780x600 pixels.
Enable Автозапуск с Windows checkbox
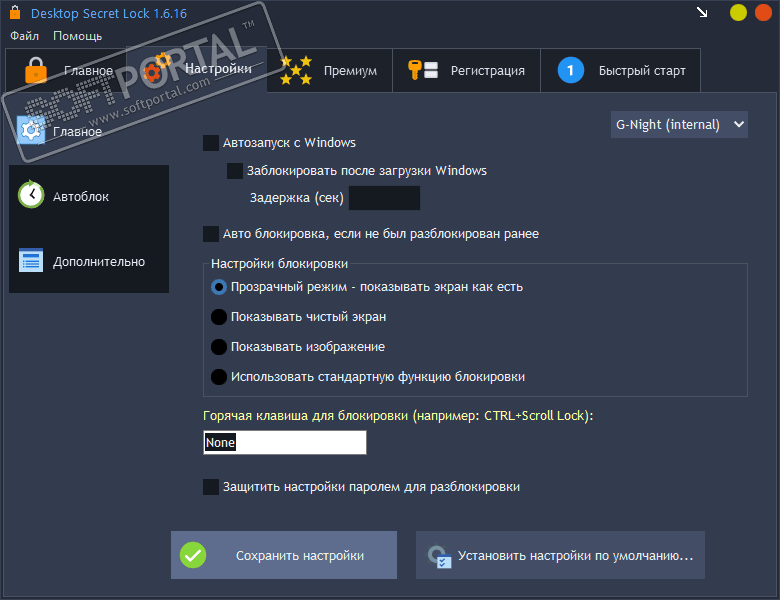211,143
